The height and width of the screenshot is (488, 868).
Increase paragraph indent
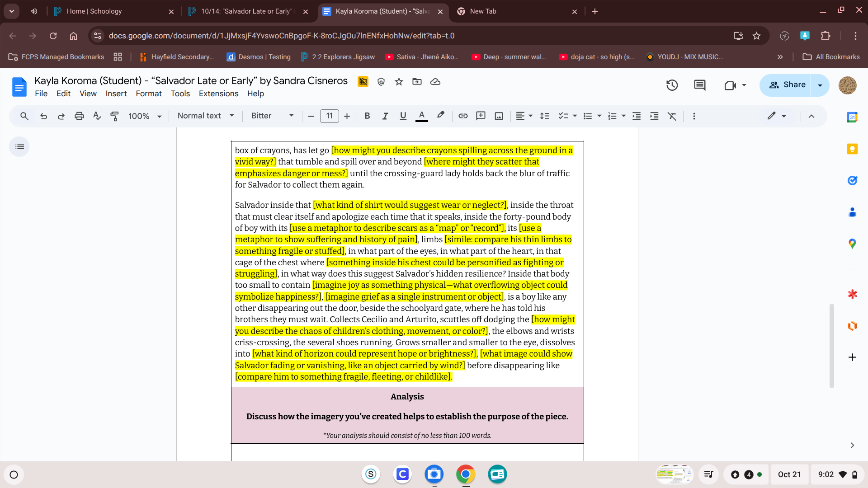pos(654,116)
